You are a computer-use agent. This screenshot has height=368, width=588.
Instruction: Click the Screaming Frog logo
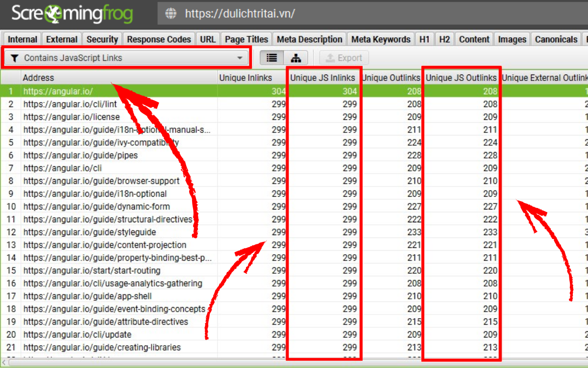(73, 14)
